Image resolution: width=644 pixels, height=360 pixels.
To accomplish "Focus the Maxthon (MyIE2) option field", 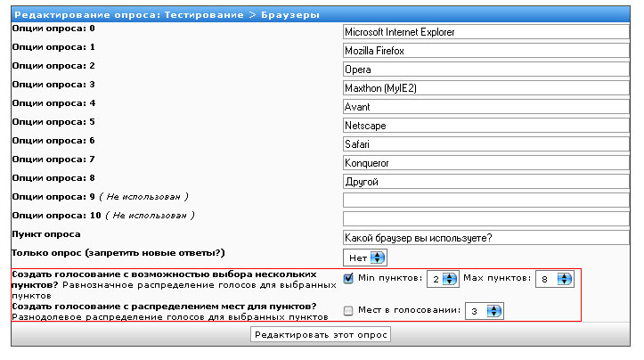I will pos(486,88).
